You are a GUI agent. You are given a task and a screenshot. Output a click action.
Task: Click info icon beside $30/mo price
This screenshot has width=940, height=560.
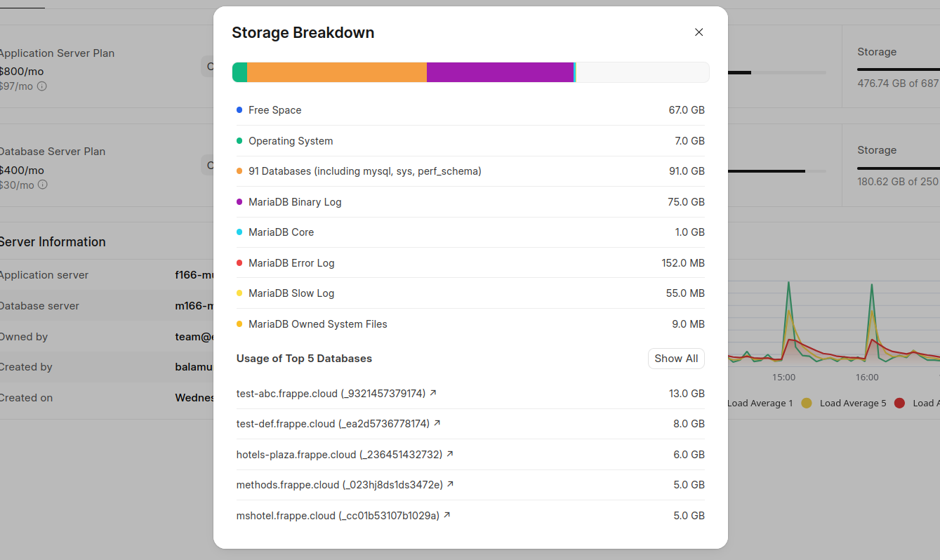tap(43, 185)
